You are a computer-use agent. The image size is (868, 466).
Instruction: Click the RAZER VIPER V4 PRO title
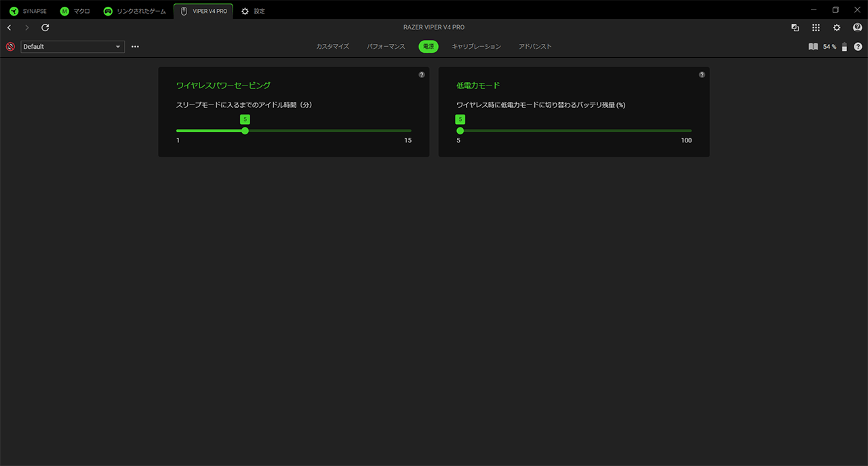click(434, 28)
